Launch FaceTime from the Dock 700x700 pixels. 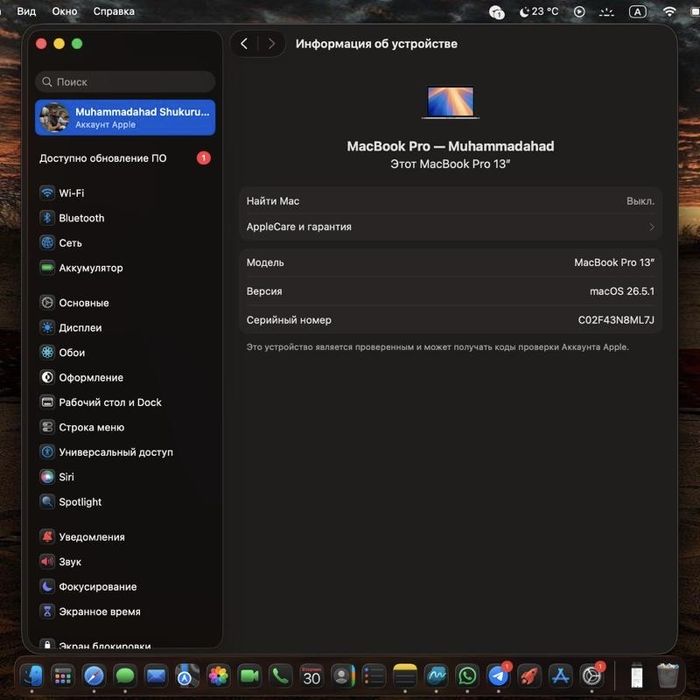tap(249, 676)
